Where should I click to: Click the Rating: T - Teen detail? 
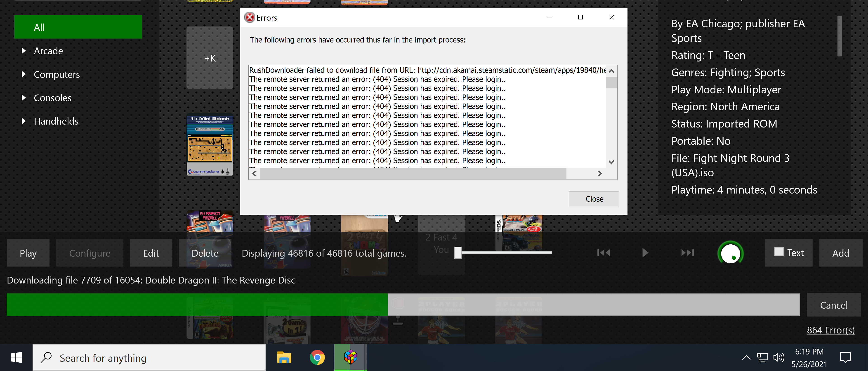point(708,55)
